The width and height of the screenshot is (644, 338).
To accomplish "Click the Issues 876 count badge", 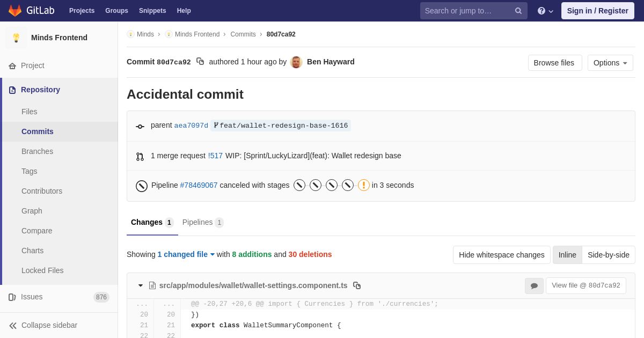I will [x=101, y=297].
